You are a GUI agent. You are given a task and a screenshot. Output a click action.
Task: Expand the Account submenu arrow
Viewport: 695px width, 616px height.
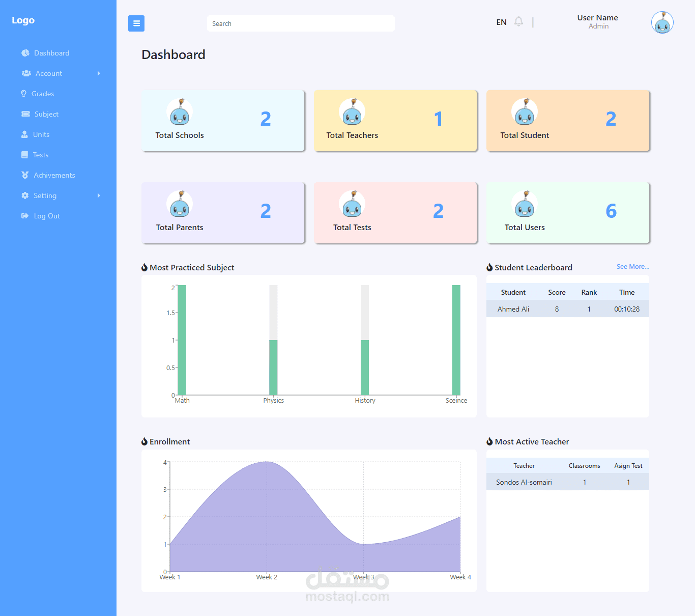(99, 73)
